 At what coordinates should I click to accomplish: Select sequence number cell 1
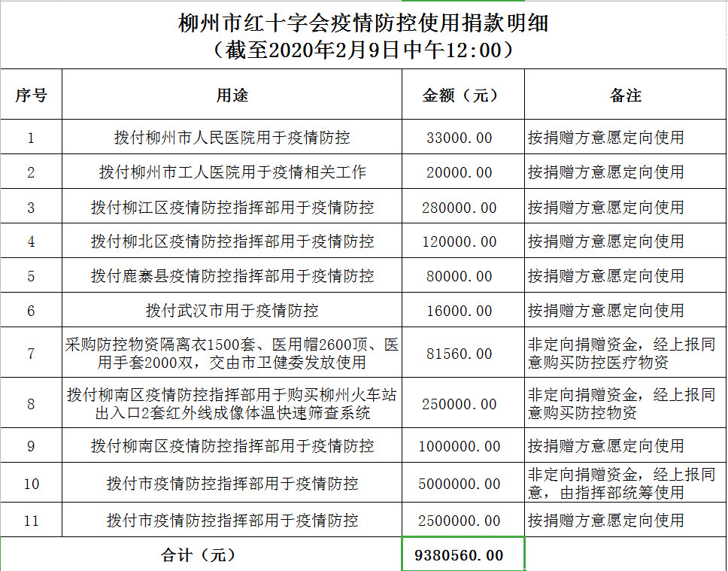pos(31,137)
